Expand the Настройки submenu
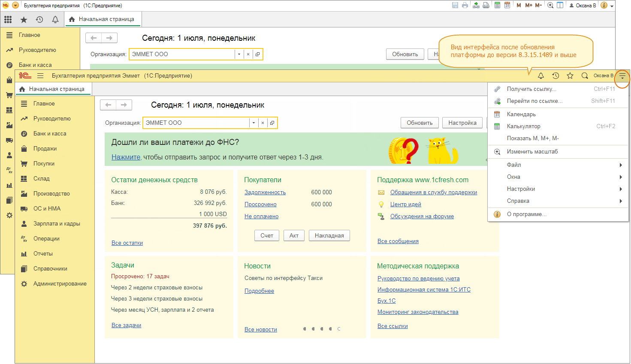Viewport: 631px width, 364px height. click(x=558, y=189)
